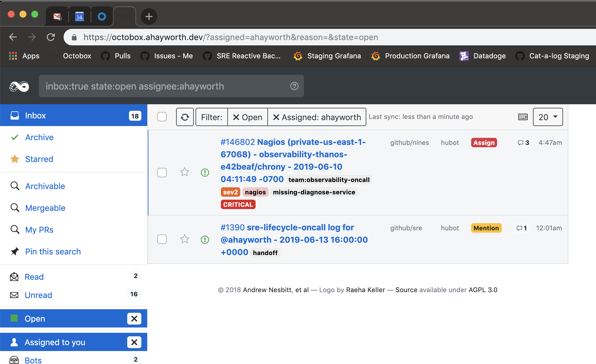Check the #1390 sre-lifecycle-oncall checkbox
This screenshot has height=364, width=596.
pyautogui.click(x=162, y=239)
